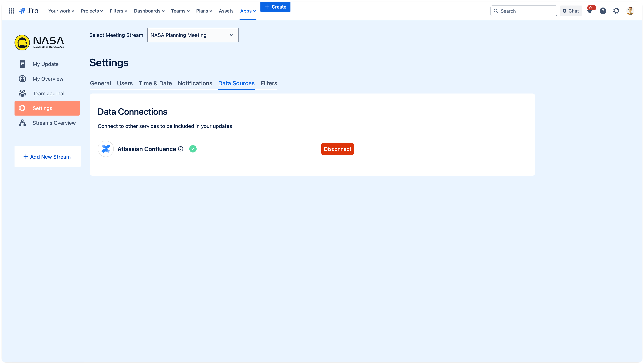Open the Assets menu item
This screenshot has width=644, height=364.
pyautogui.click(x=226, y=11)
